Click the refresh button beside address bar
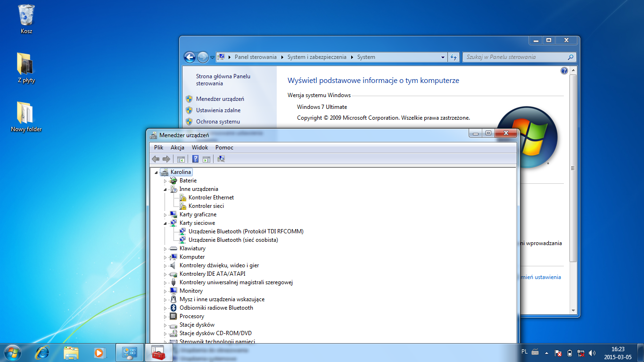The height and width of the screenshot is (362, 644). tap(454, 57)
